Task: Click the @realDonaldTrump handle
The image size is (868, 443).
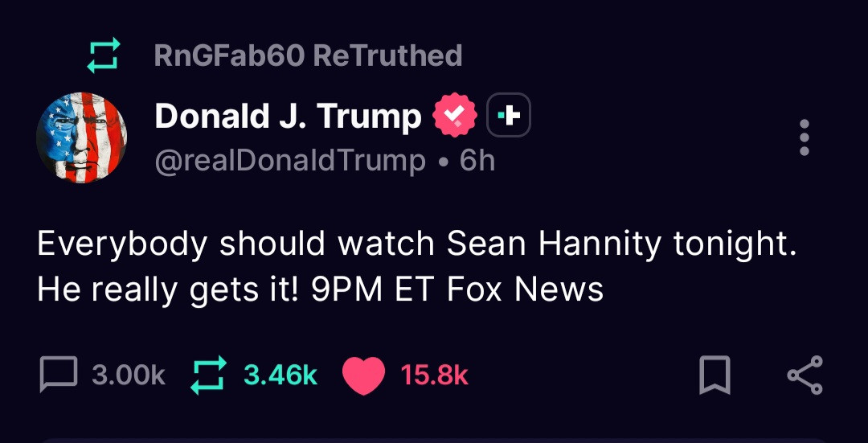Action: [290, 161]
